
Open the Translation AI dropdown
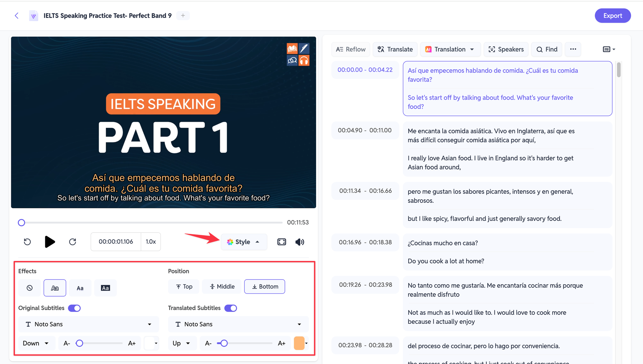click(450, 49)
